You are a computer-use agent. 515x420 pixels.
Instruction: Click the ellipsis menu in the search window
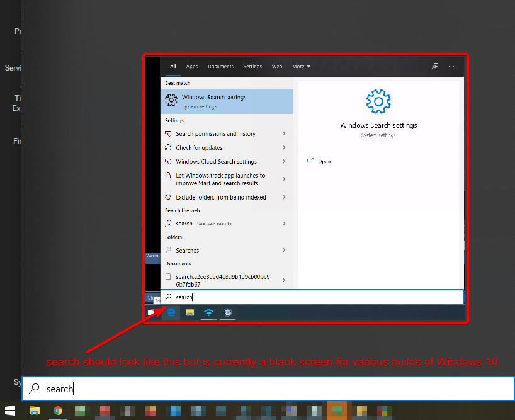click(451, 66)
